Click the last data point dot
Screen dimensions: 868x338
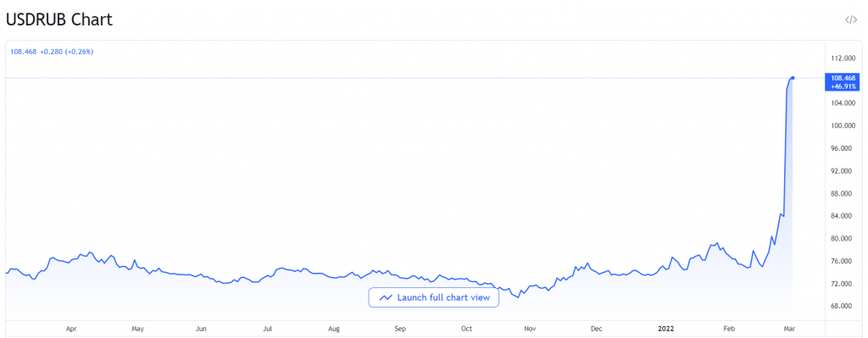(793, 77)
